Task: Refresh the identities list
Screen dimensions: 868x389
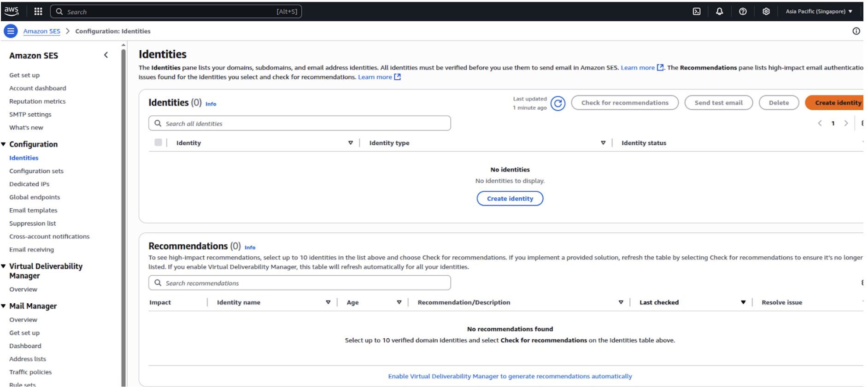Action: click(x=558, y=104)
